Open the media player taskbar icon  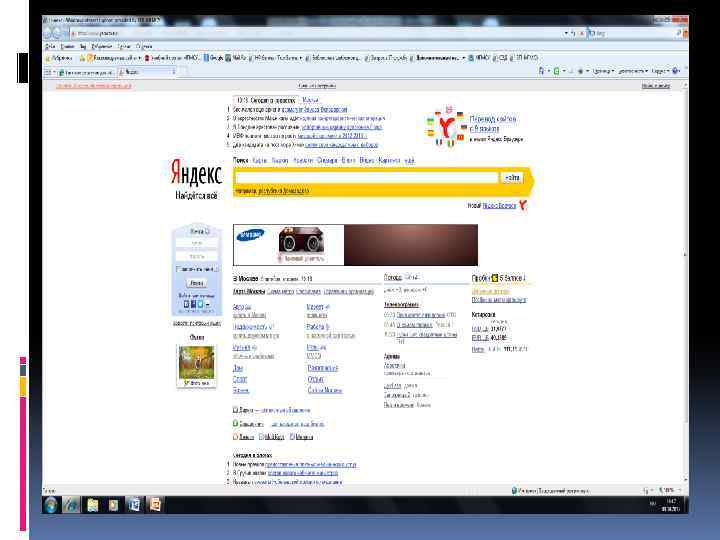click(113, 505)
